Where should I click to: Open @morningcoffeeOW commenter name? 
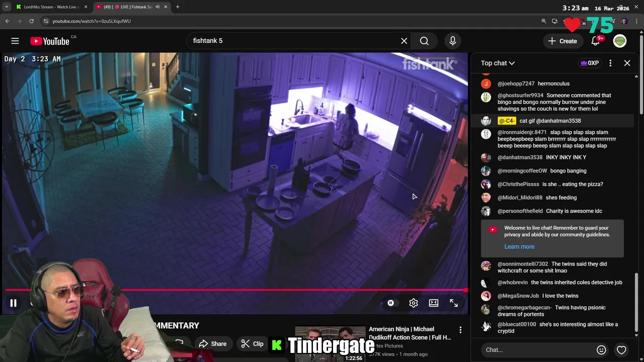[522, 171]
